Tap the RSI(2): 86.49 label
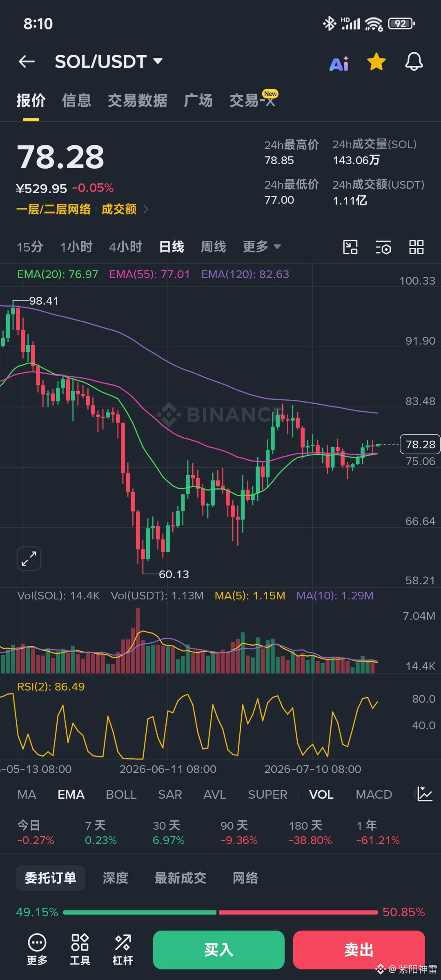This screenshot has width=441, height=980. point(51,686)
